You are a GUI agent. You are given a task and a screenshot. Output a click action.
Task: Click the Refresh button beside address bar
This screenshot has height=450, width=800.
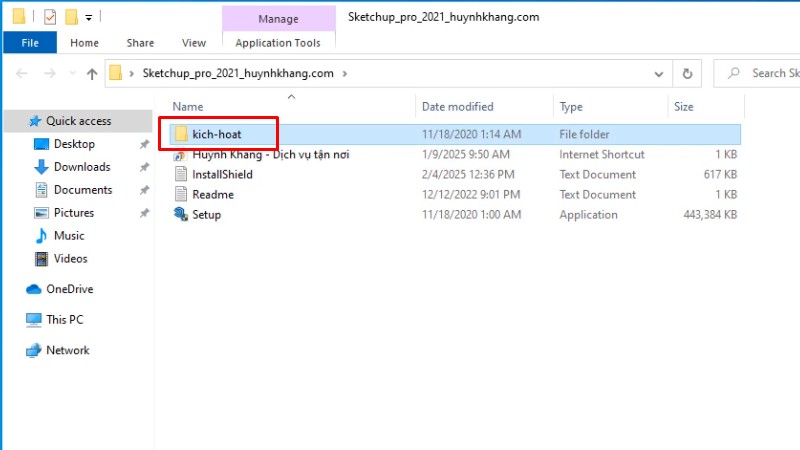point(687,73)
